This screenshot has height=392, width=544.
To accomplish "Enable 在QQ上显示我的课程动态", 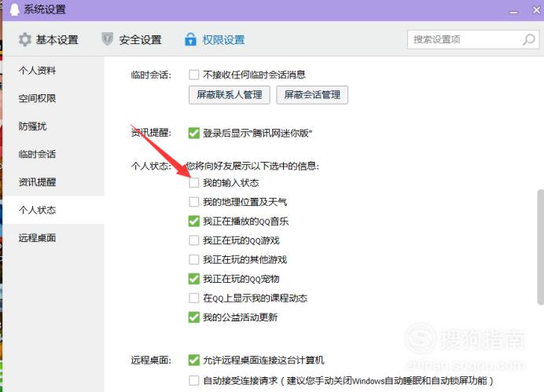I will pos(194,298).
